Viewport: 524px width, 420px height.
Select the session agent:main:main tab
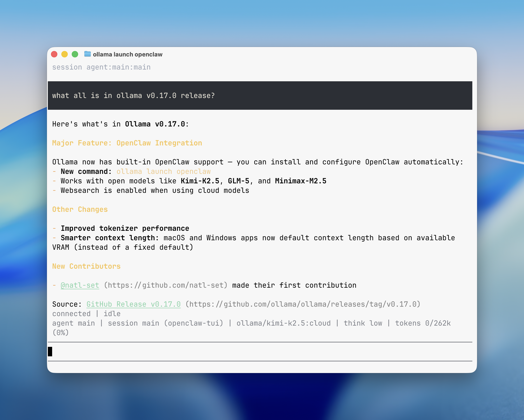click(101, 67)
